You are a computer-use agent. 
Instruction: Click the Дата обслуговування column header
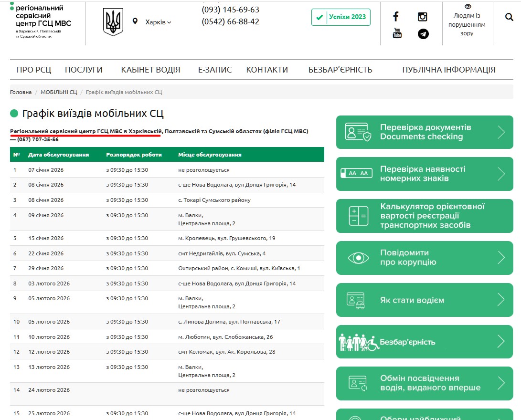58,155
